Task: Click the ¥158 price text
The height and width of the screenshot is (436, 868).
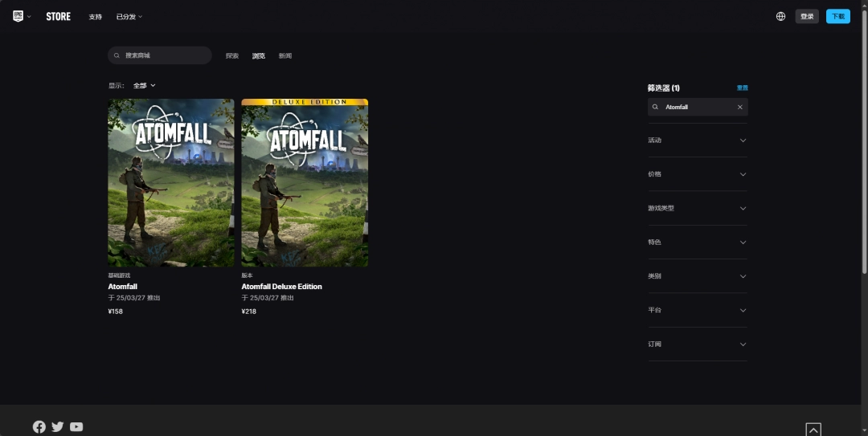Action: point(115,312)
